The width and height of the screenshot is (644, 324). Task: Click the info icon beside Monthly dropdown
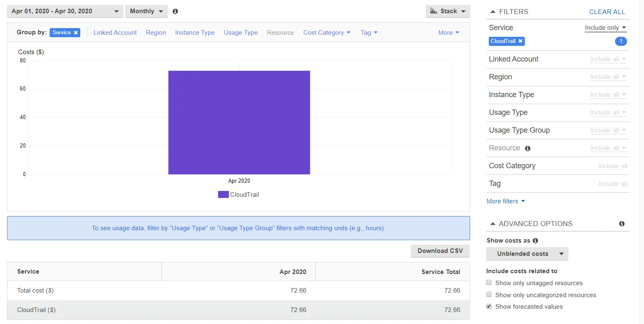[x=175, y=11]
